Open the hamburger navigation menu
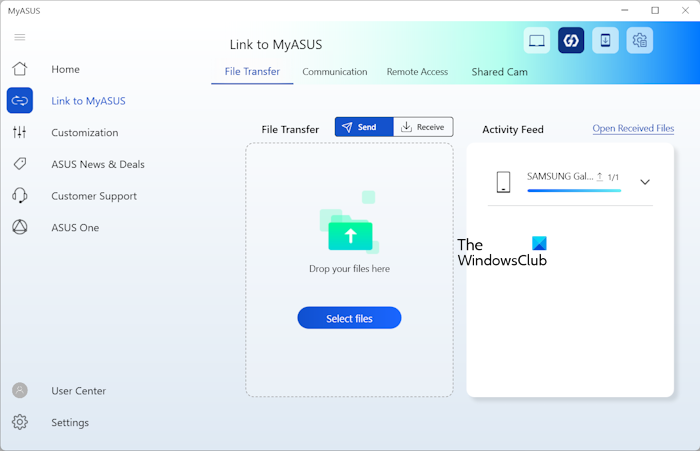Screen dimensions: 700x451 20,37
